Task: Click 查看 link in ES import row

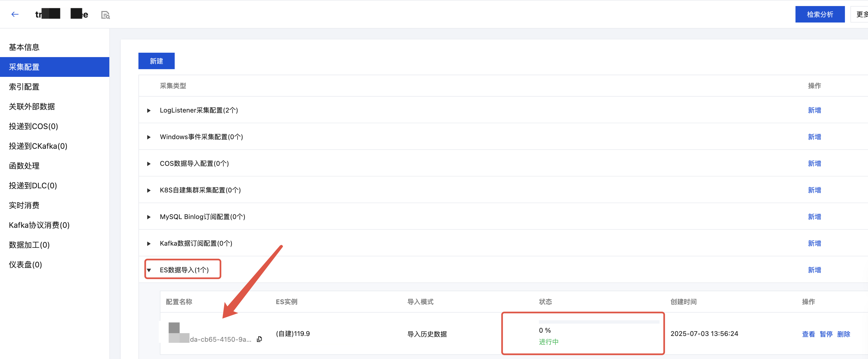Action: 808,334
